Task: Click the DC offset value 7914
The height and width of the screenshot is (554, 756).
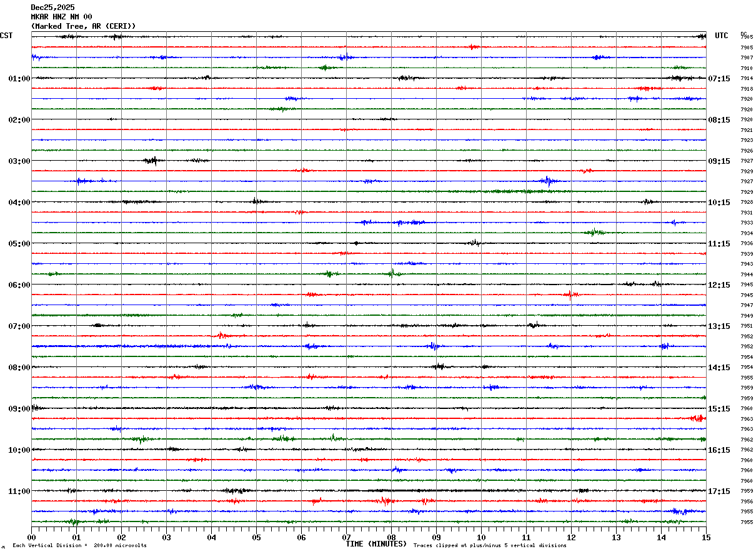Action: [747, 79]
